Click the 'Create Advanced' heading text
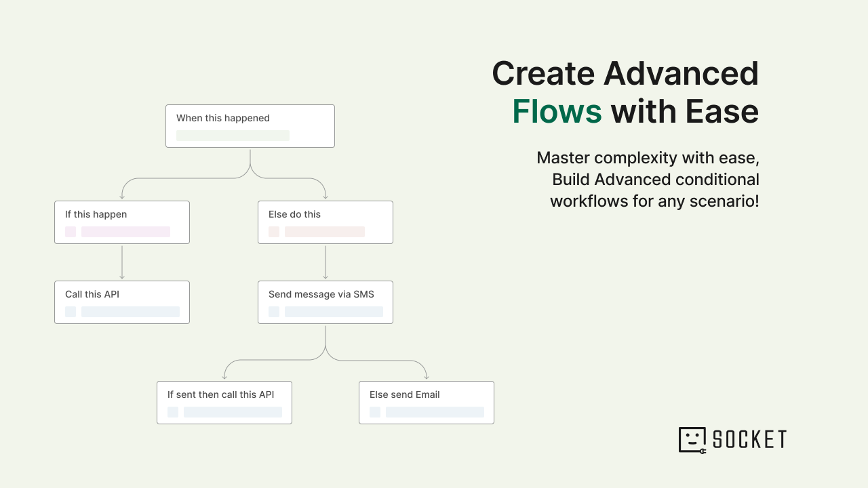The width and height of the screenshot is (868, 488). (625, 73)
